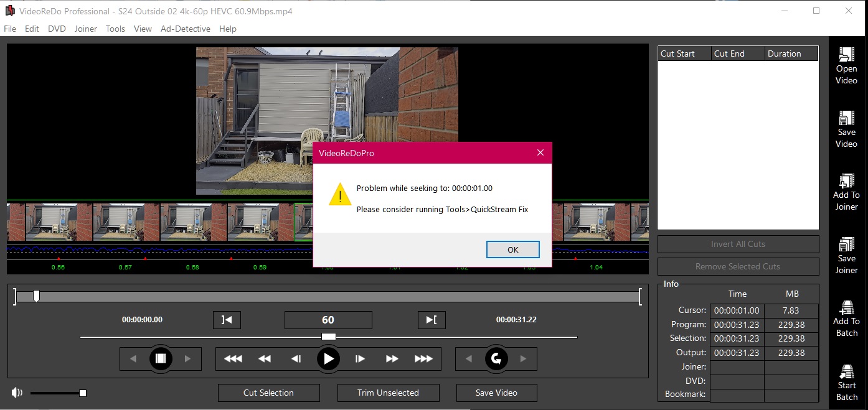Screen dimensions: 868x410
Task: Set selection start marker button
Action: pos(227,320)
